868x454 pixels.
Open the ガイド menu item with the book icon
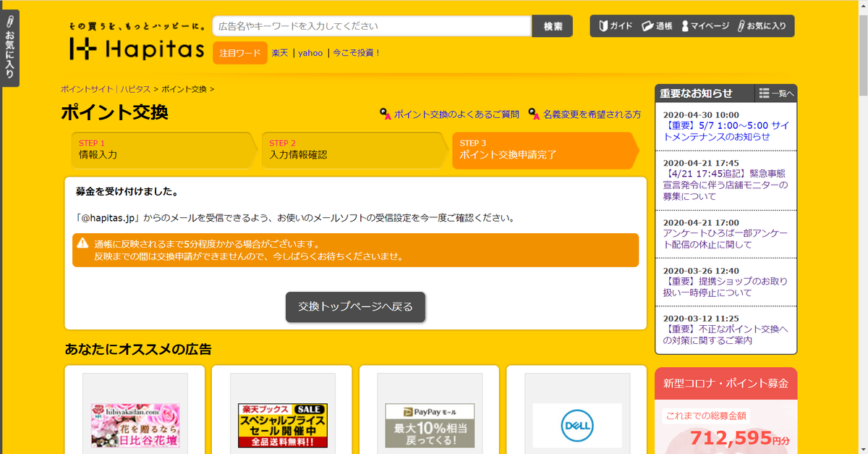click(616, 26)
